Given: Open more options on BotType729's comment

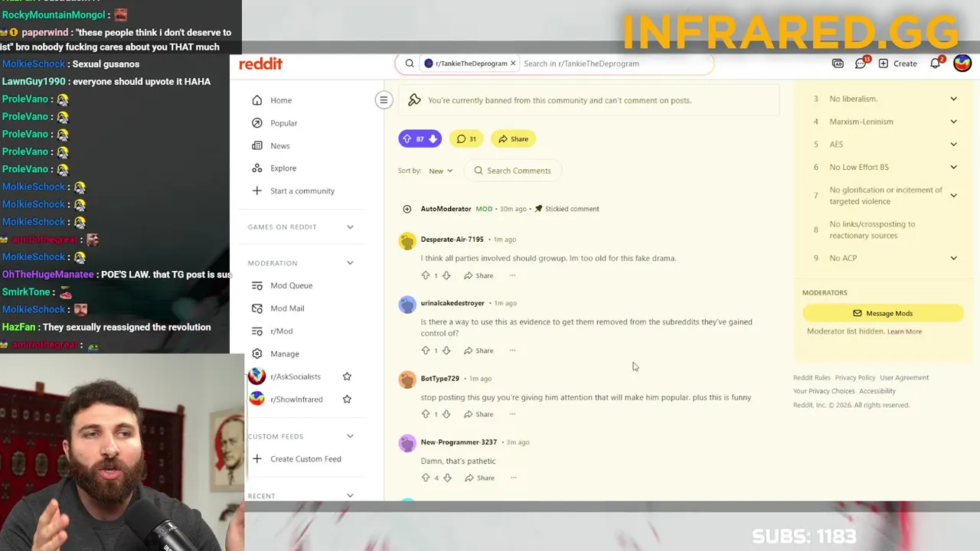Looking at the screenshot, I should tap(512, 414).
